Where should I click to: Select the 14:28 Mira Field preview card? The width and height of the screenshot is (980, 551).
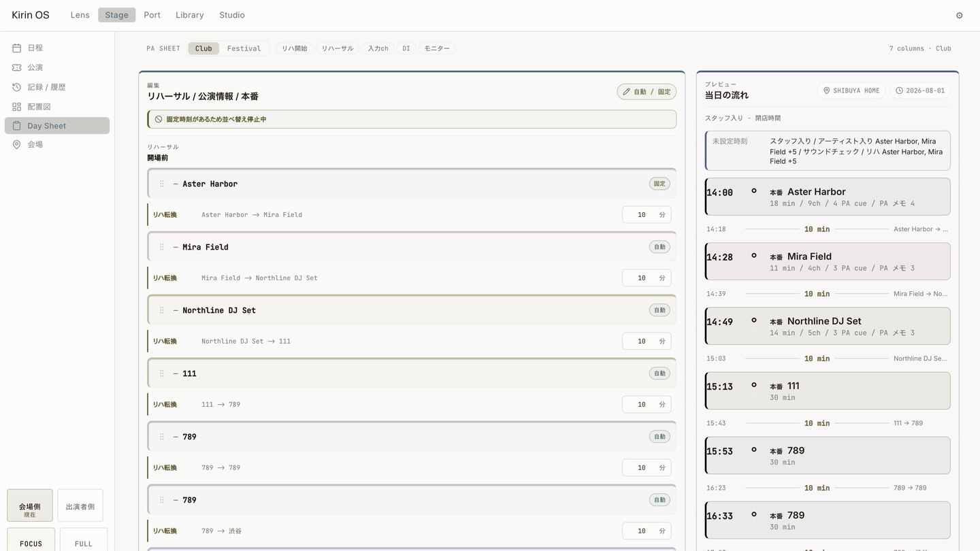[x=828, y=261]
